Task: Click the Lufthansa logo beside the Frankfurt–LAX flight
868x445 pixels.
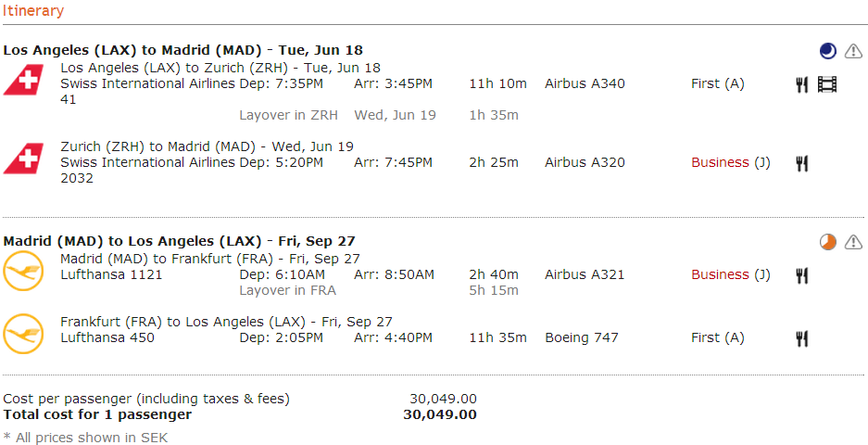Action: pos(23,335)
